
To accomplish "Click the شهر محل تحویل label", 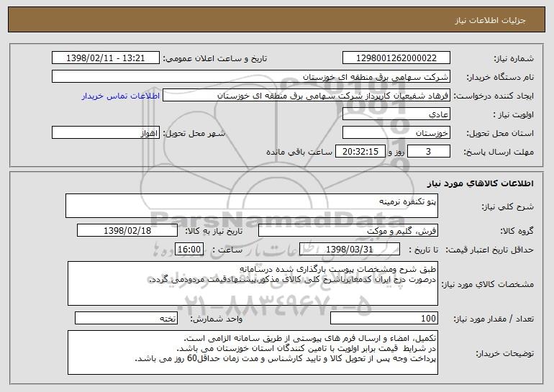I will [x=194, y=134].
